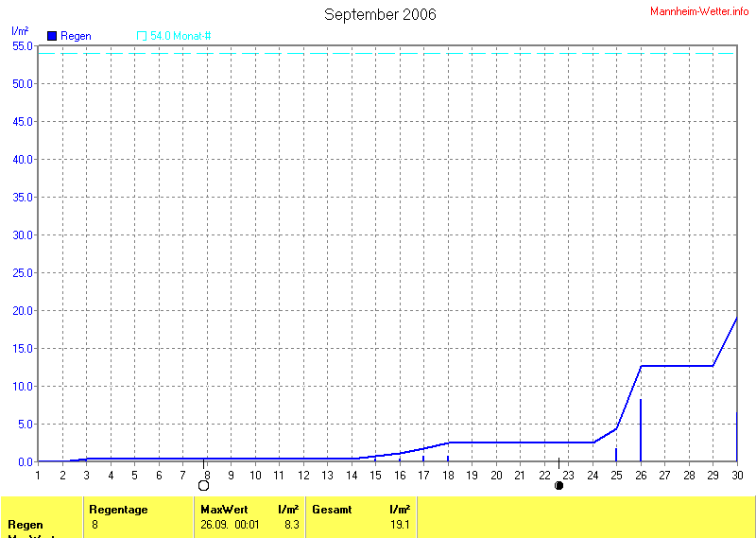Select the Regen legend label
756x538 pixels.
[76, 36]
